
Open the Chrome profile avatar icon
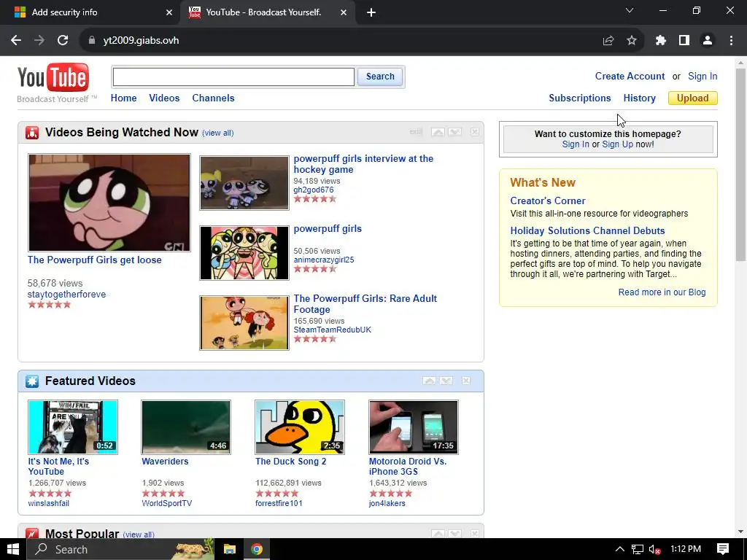click(x=708, y=41)
